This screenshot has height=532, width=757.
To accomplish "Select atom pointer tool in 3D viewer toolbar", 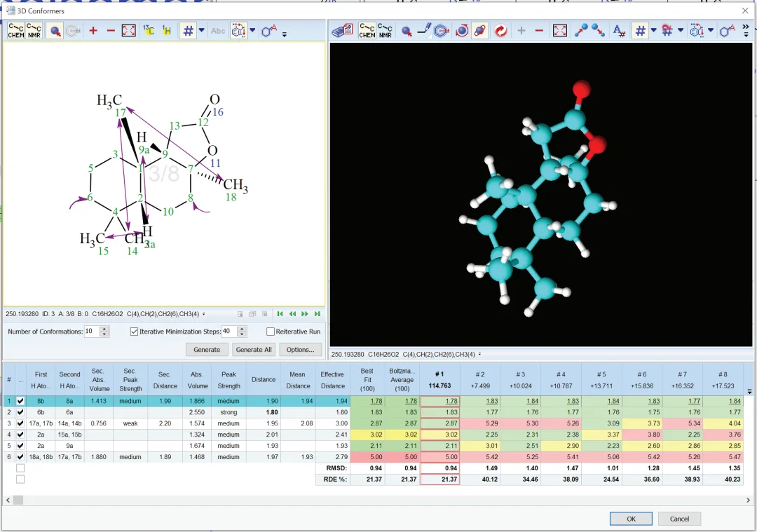I will point(407,32).
